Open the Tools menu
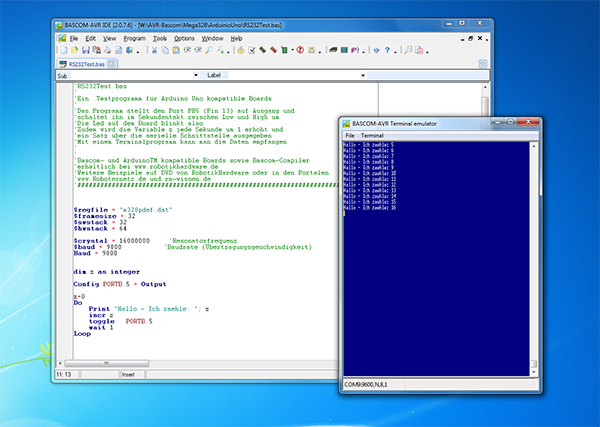Image resolution: width=600 pixels, height=427 pixels. click(160, 38)
